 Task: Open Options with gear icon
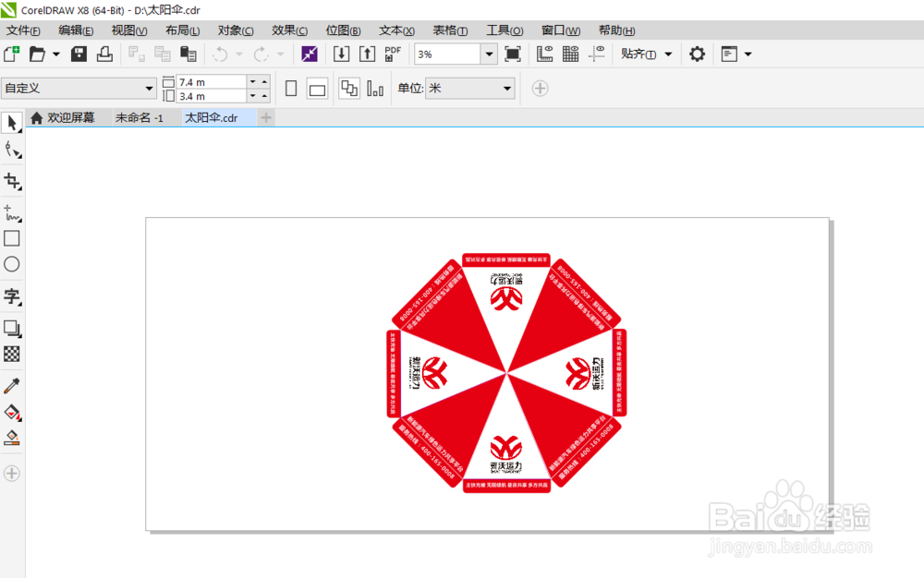tap(697, 54)
